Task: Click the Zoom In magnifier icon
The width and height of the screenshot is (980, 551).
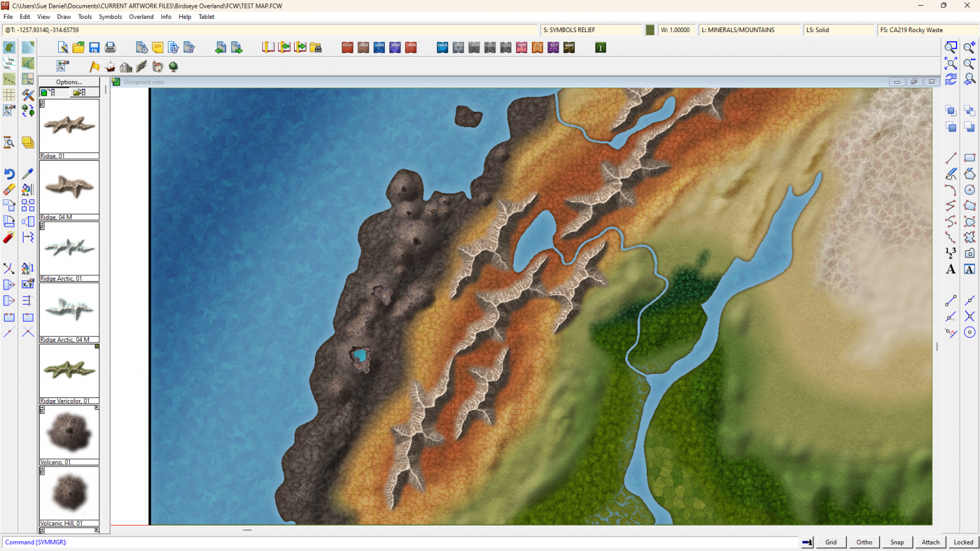Action: point(970,48)
